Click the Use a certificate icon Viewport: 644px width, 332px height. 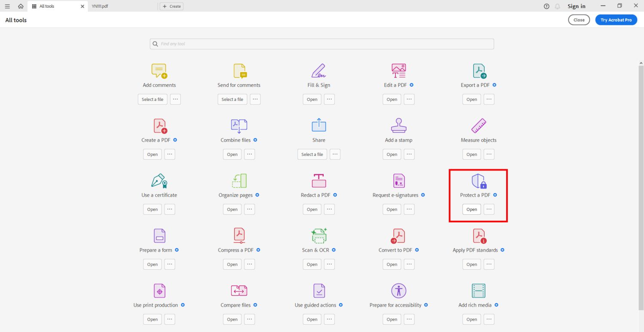tap(159, 181)
